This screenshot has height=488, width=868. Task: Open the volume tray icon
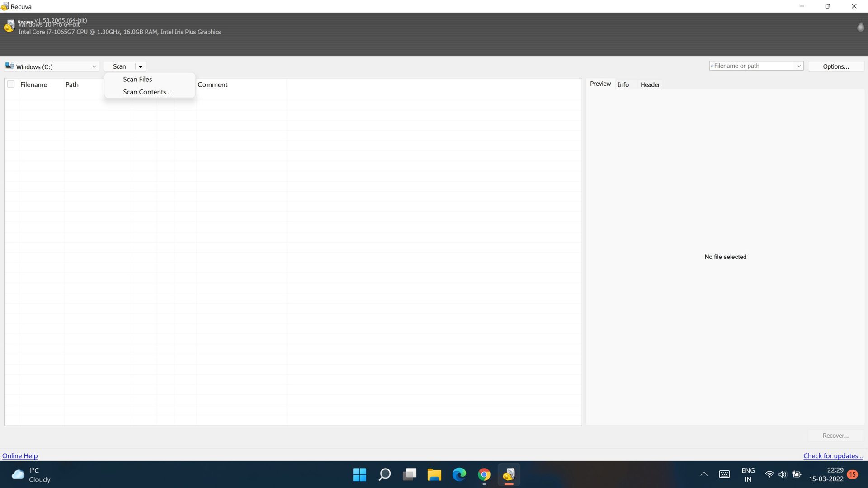coord(783,474)
